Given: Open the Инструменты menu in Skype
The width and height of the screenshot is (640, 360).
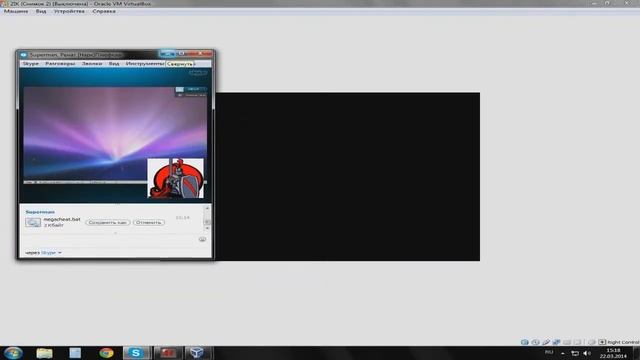Looking at the screenshot, I should (145, 64).
